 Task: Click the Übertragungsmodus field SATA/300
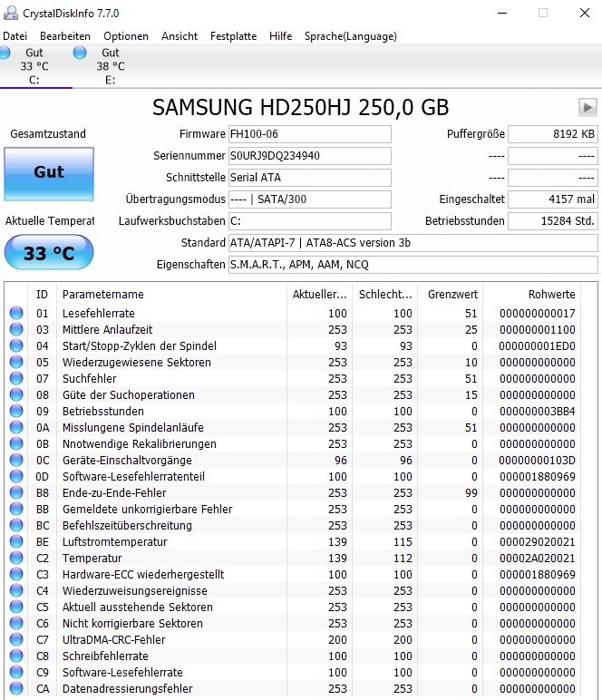(310, 199)
